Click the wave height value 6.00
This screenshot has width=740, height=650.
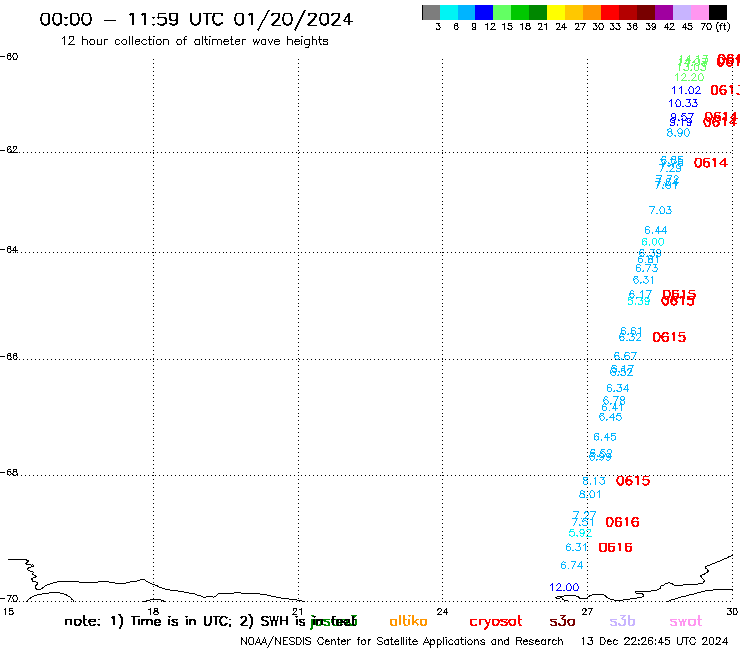[653, 242]
